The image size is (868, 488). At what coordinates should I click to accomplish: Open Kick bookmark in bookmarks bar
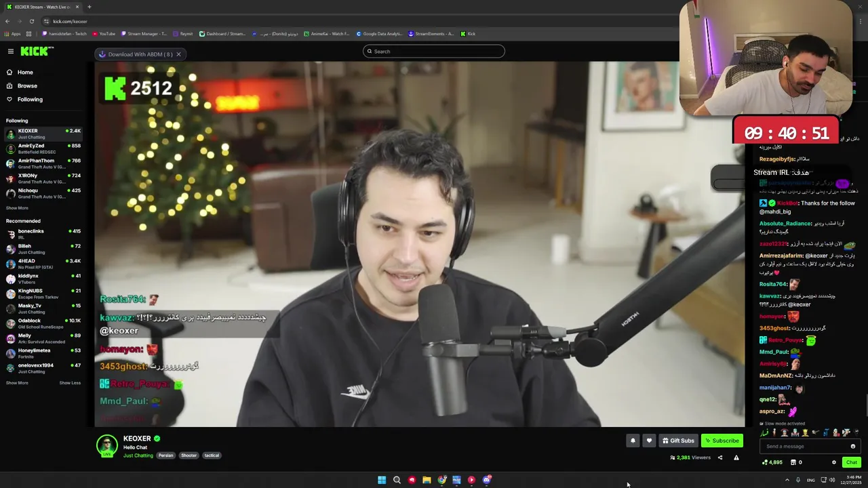point(468,34)
